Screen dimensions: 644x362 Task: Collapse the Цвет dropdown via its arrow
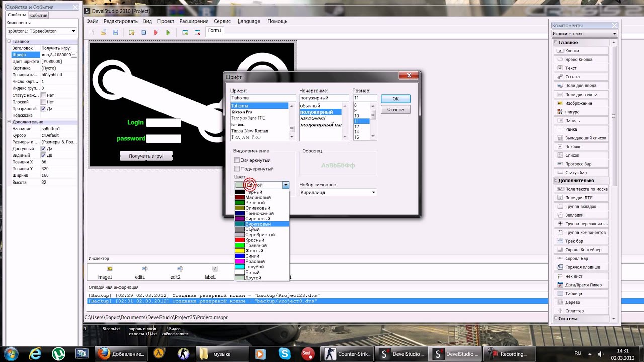286,185
